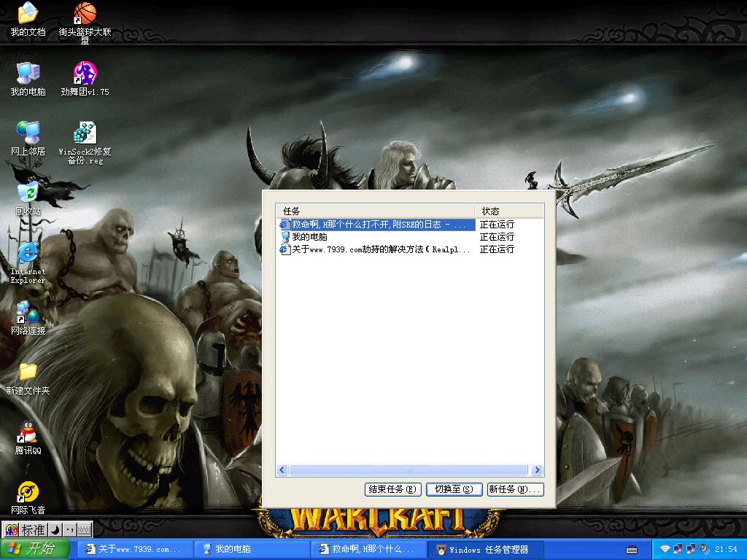Select the 救命啊 task row in task list

point(376,225)
